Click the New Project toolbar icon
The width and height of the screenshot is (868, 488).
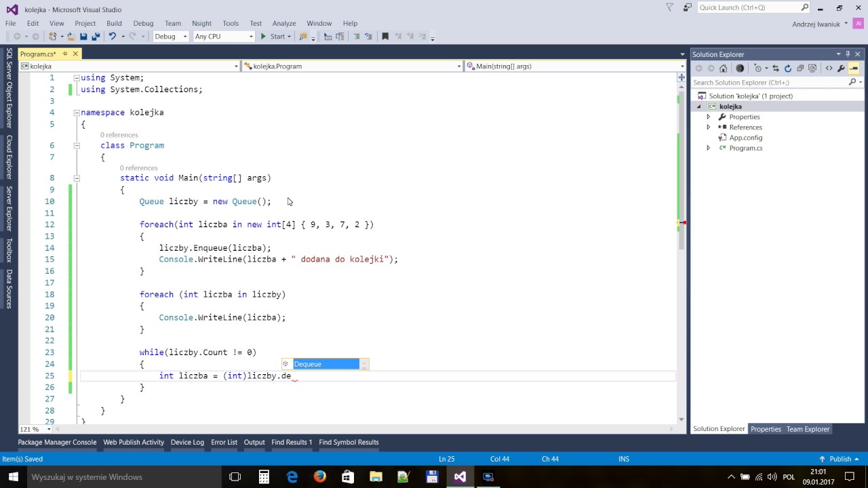(x=52, y=37)
